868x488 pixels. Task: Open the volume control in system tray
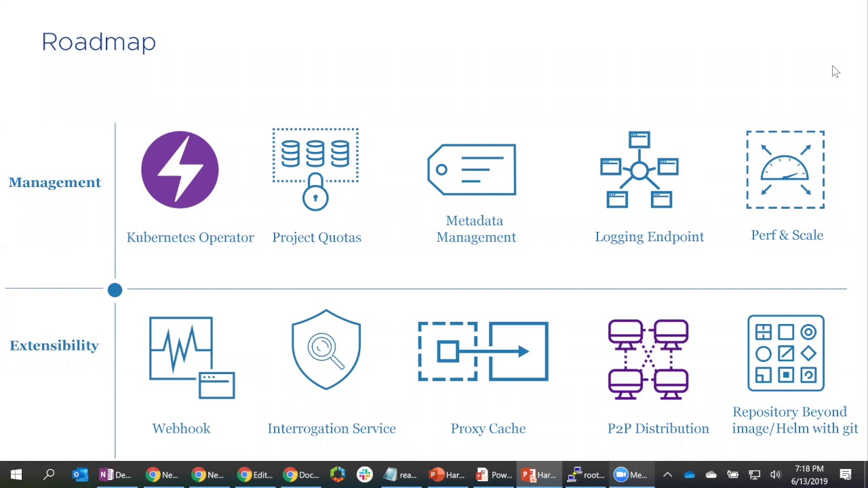pyautogui.click(x=776, y=474)
